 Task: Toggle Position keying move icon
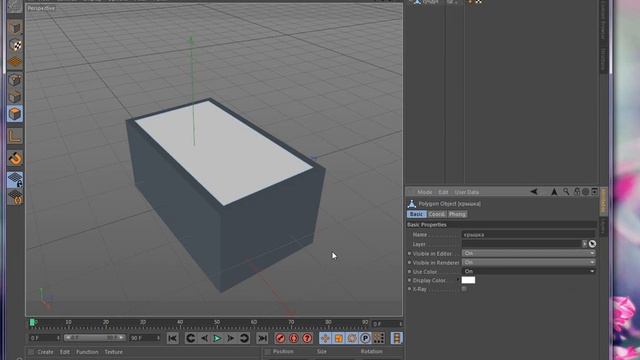(x=325, y=338)
